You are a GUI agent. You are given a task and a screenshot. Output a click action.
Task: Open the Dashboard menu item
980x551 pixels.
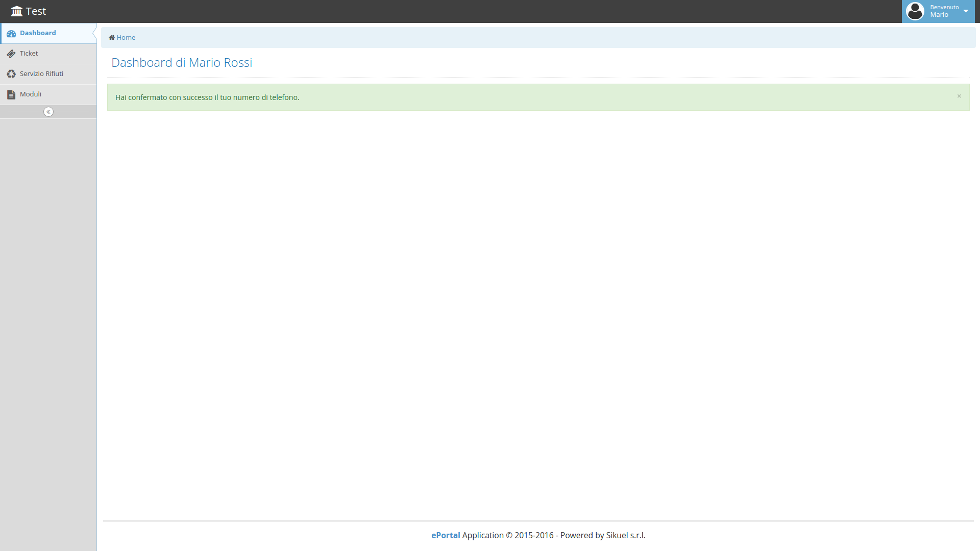[38, 33]
